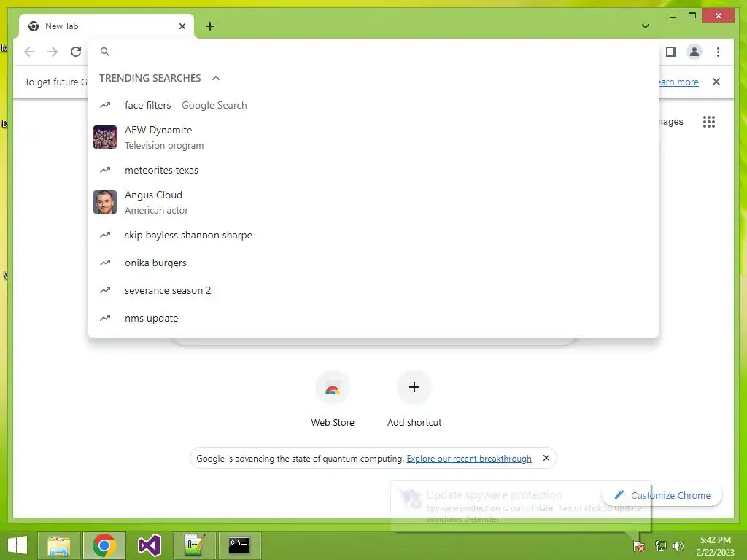747x560 pixels.
Task: Reload the page with the refresh icon
Action: coord(76,52)
